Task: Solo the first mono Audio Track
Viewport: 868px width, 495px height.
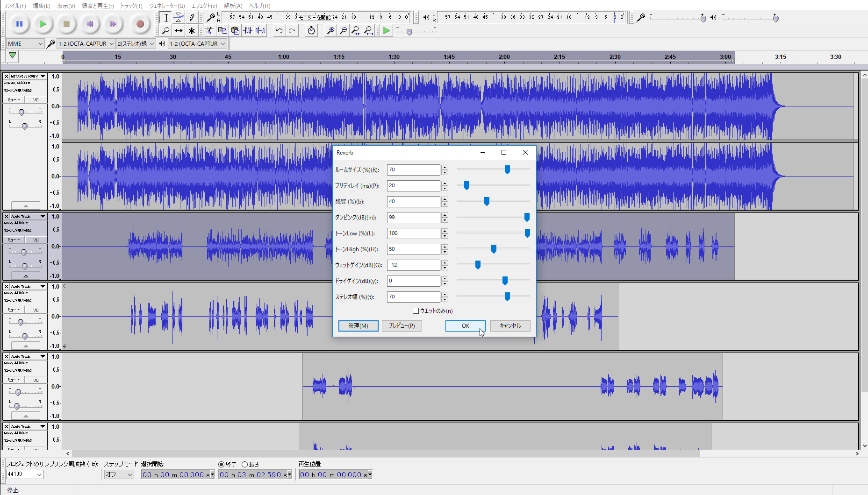Action: 36,240
